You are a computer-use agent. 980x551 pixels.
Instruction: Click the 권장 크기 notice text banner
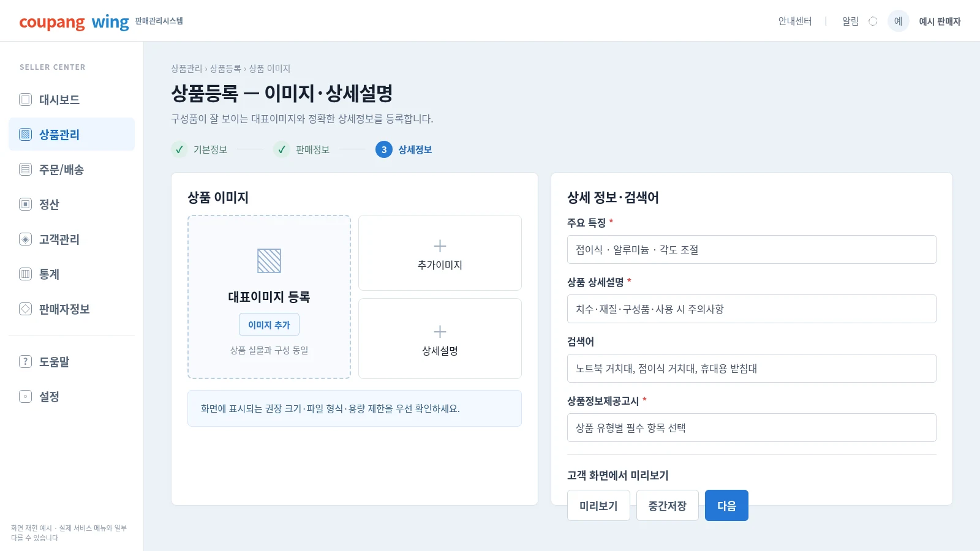pyautogui.click(x=355, y=408)
